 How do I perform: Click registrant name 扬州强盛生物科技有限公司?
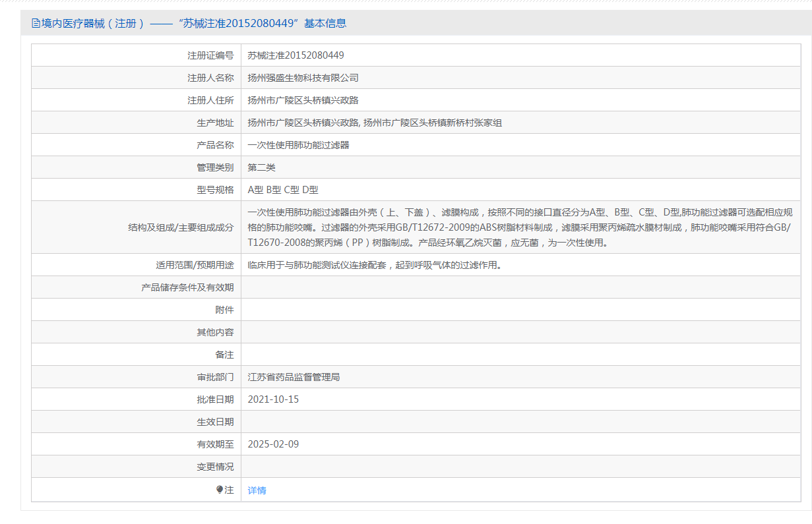coord(303,78)
